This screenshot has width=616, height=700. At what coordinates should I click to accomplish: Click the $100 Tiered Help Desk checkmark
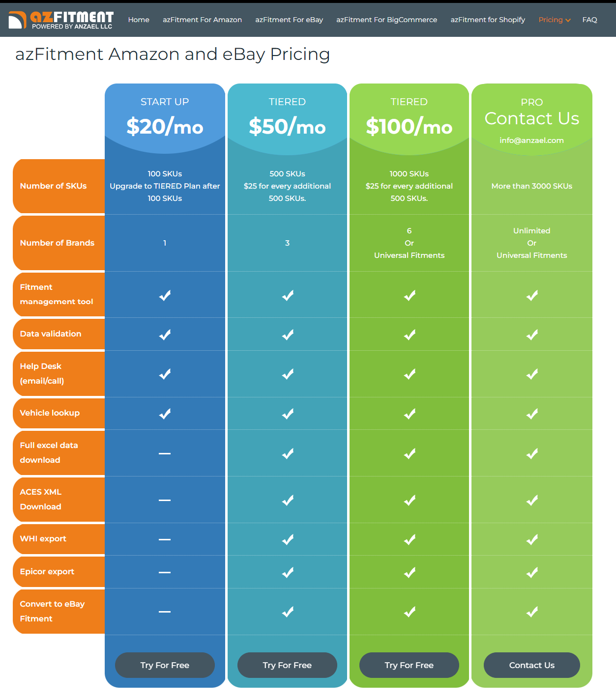click(x=410, y=374)
